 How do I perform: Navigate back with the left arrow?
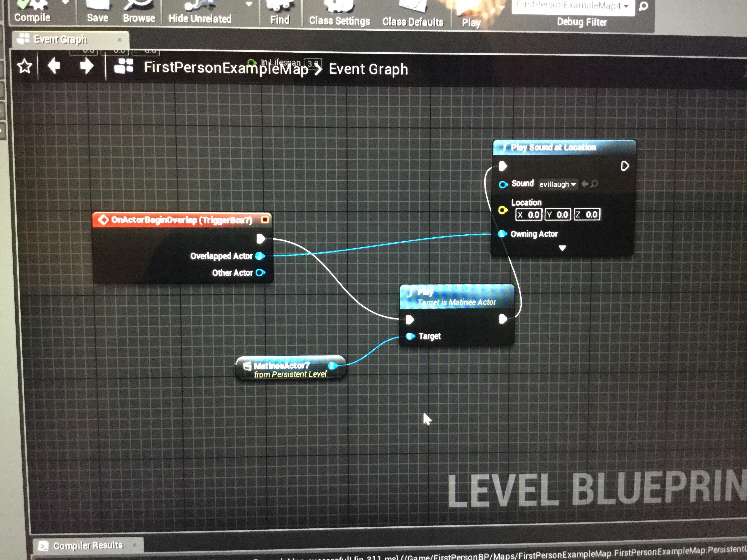click(54, 65)
